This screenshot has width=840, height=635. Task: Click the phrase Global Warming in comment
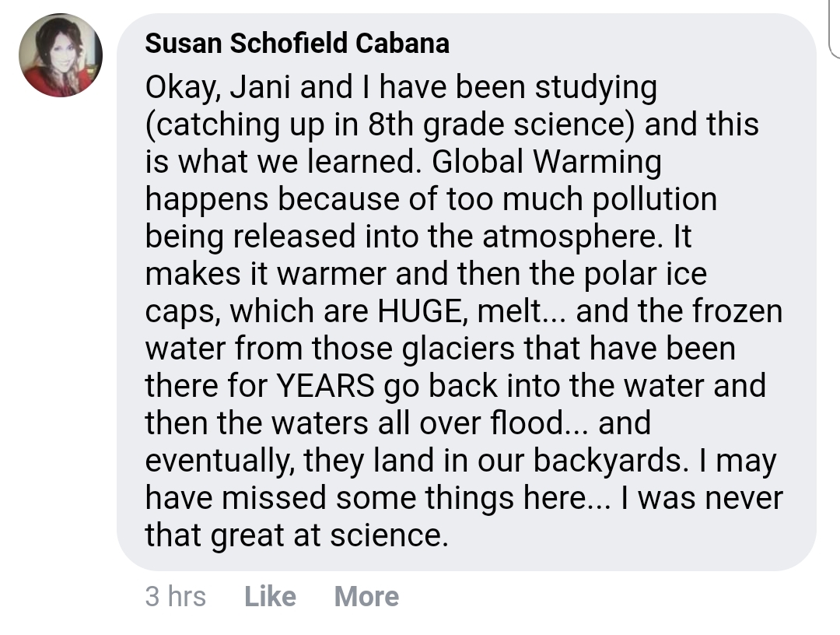click(547, 163)
